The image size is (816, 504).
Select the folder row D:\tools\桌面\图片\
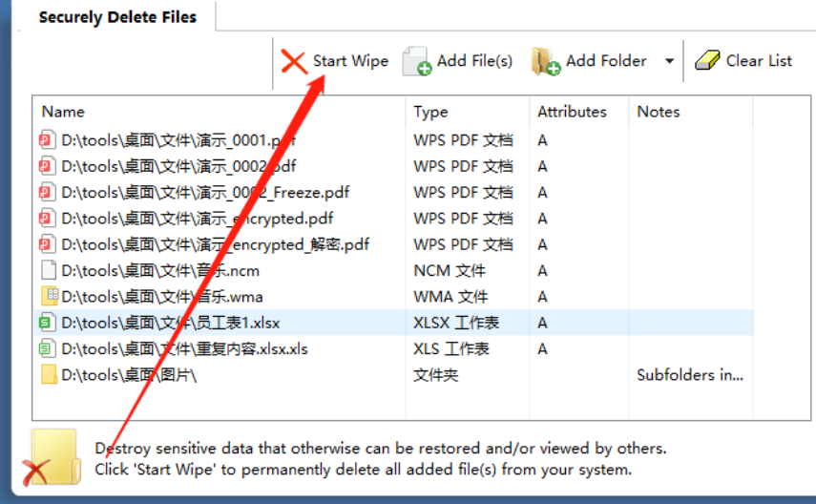click(x=393, y=374)
